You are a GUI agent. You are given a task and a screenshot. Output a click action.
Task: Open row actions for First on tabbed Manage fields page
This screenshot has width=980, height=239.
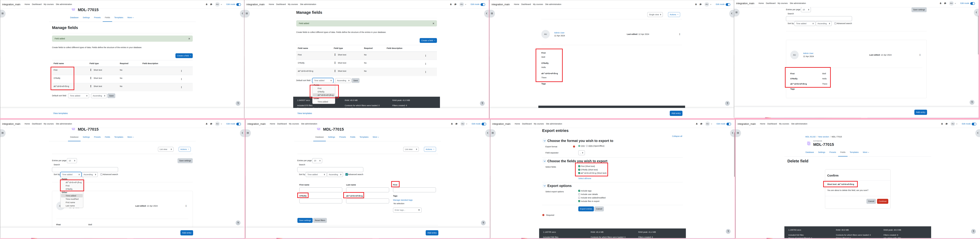click(x=181, y=71)
